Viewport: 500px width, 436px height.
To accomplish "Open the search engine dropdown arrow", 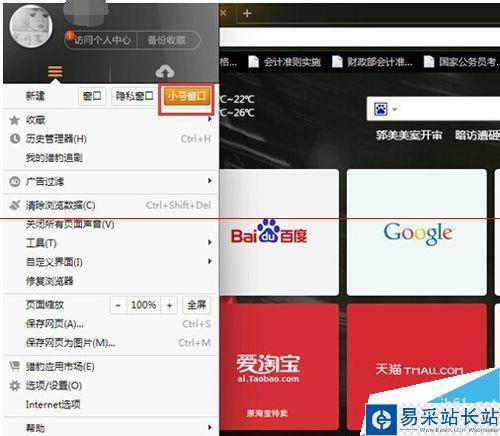I will coord(395,109).
